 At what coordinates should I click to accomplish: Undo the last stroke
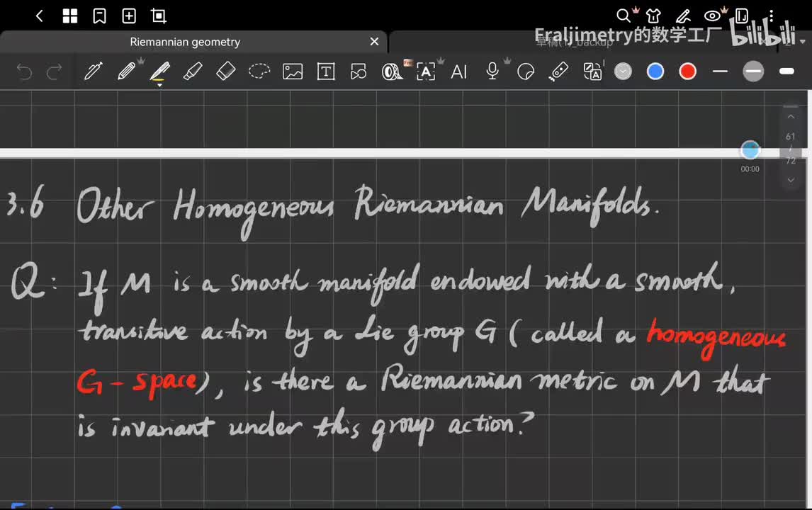click(x=24, y=72)
